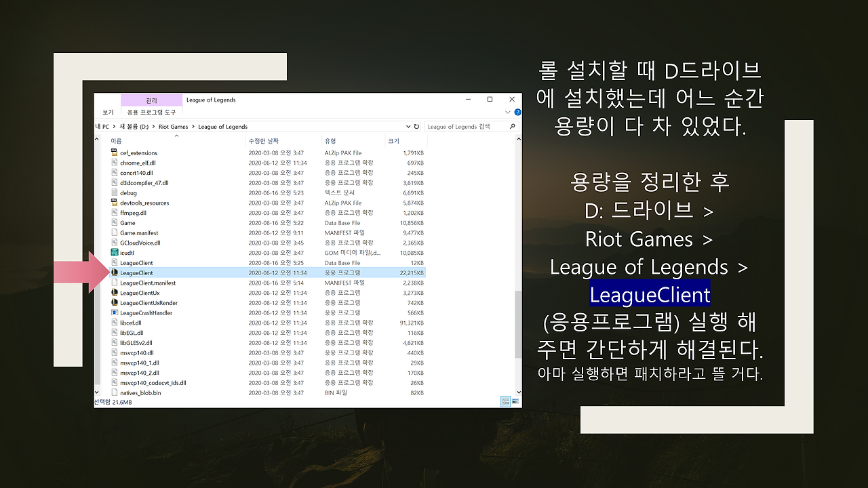The image size is (868, 488).
Task: Switch to large thumbnails view icon
Action: pos(515,402)
